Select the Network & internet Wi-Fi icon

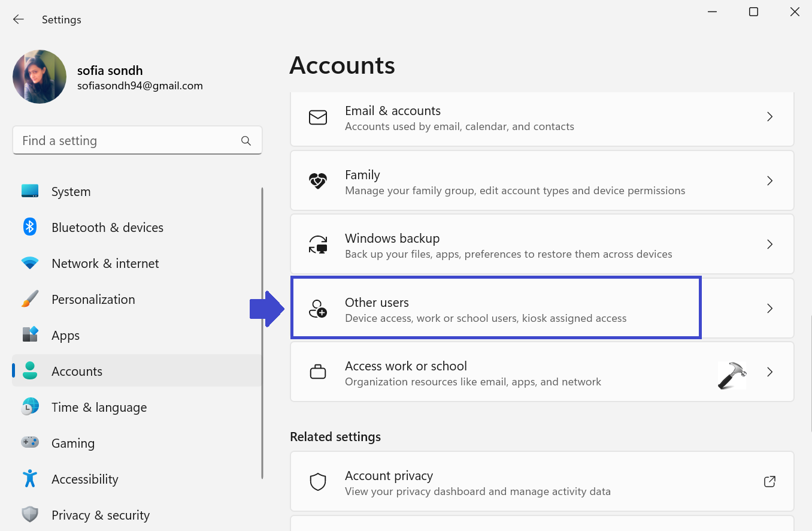(x=30, y=263)
